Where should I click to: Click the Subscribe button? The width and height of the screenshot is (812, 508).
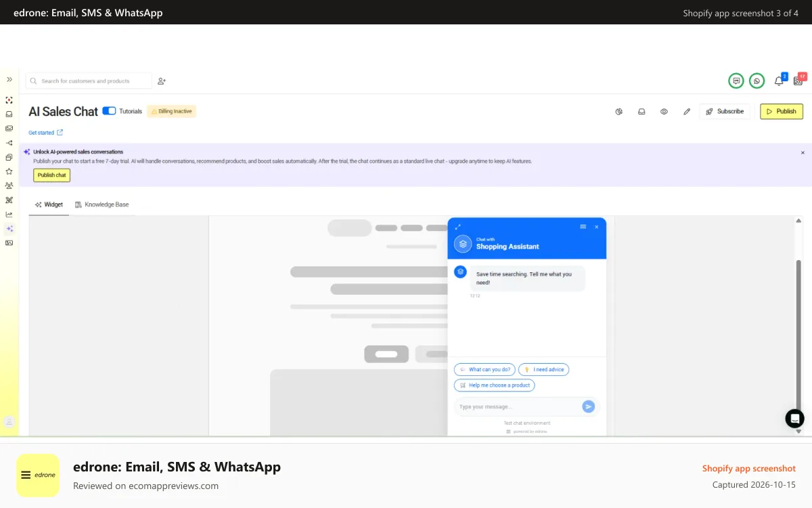pos(725,111)
